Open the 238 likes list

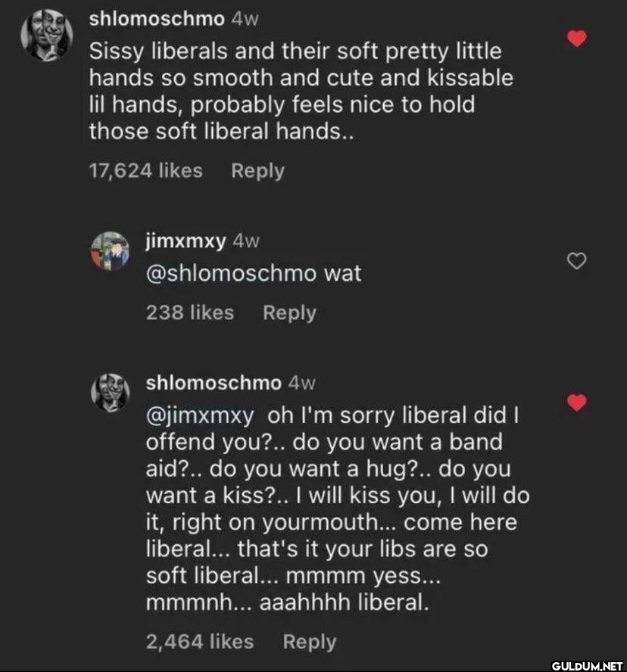coord(189,313)
